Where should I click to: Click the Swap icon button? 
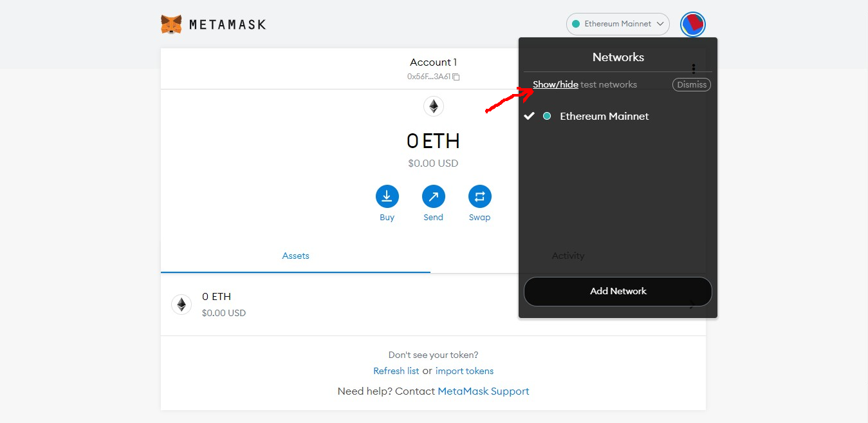(479, 196)
